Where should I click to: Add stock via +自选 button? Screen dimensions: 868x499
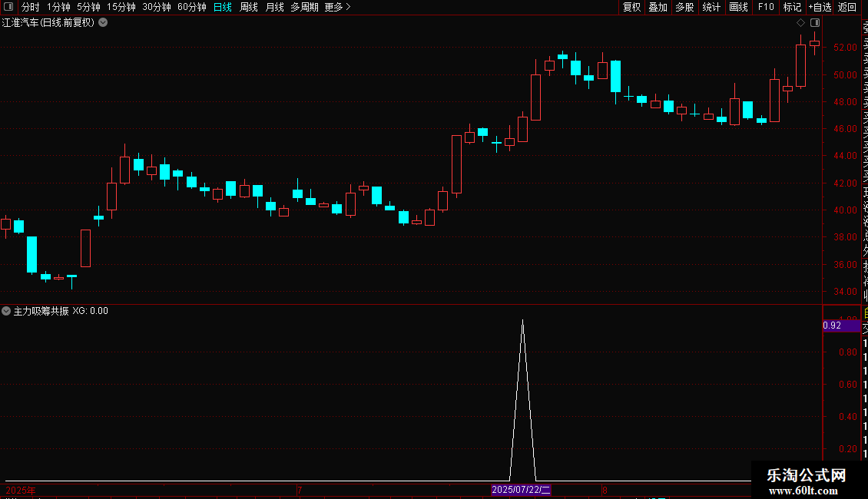[x=820, y=7]
